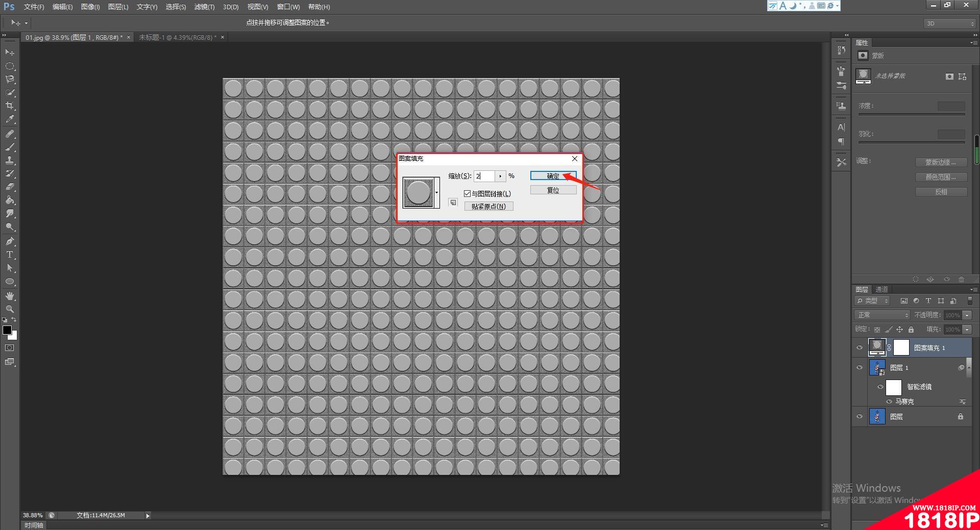
Task: Select the Healing Brush tool
Action: pos(10,134)
